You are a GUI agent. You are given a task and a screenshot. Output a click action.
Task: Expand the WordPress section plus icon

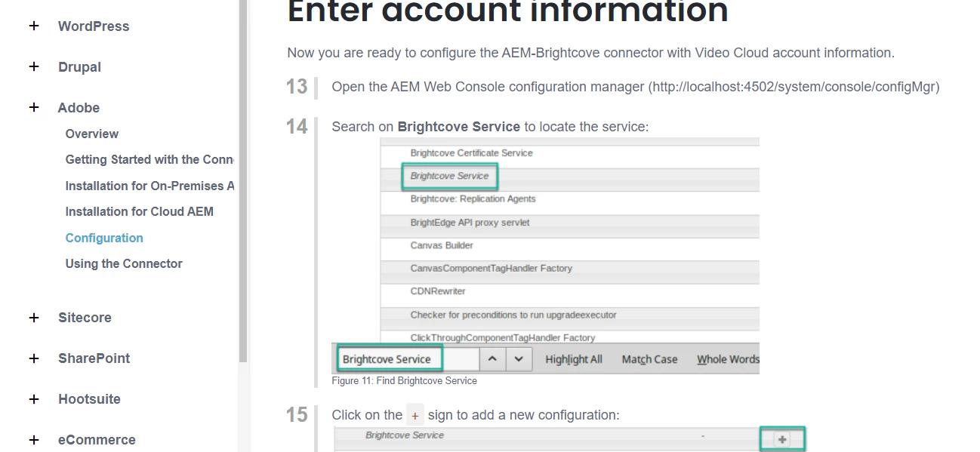click(x=34, y=26)
